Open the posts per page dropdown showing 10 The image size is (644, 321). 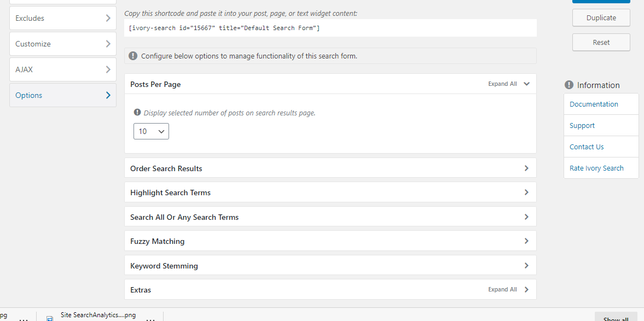tap(151, 131)
